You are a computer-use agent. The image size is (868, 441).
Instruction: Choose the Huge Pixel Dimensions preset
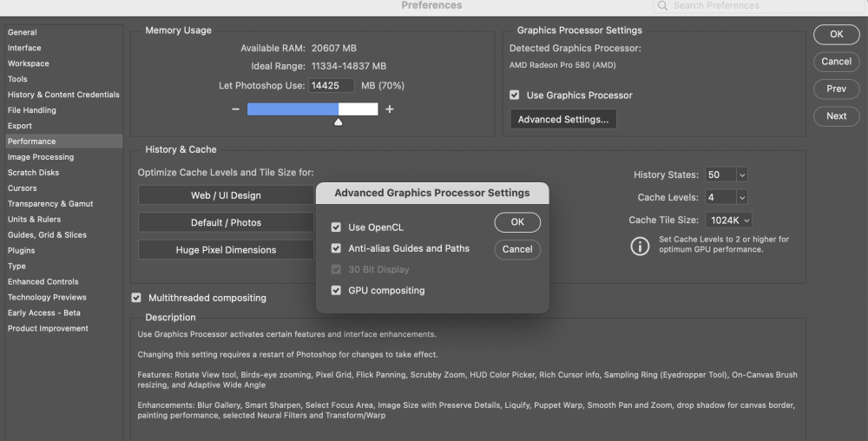coord(226,249)
